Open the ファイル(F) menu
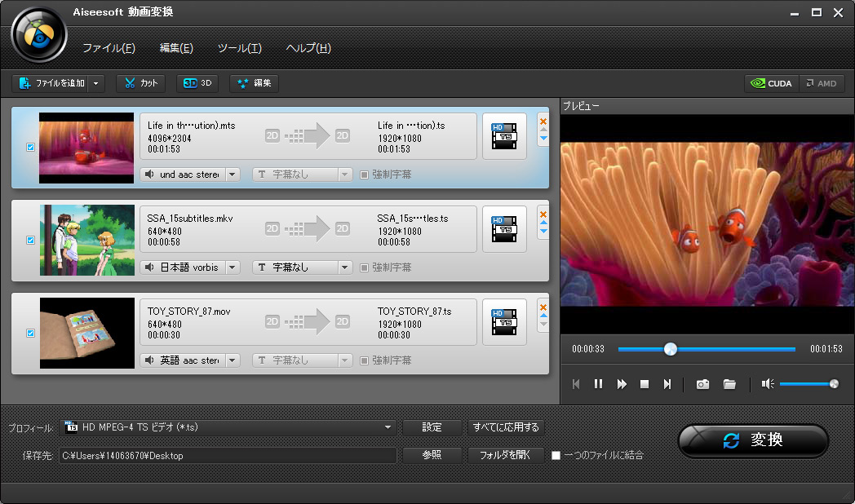The image size is (855, 504). tap(109, 48)
